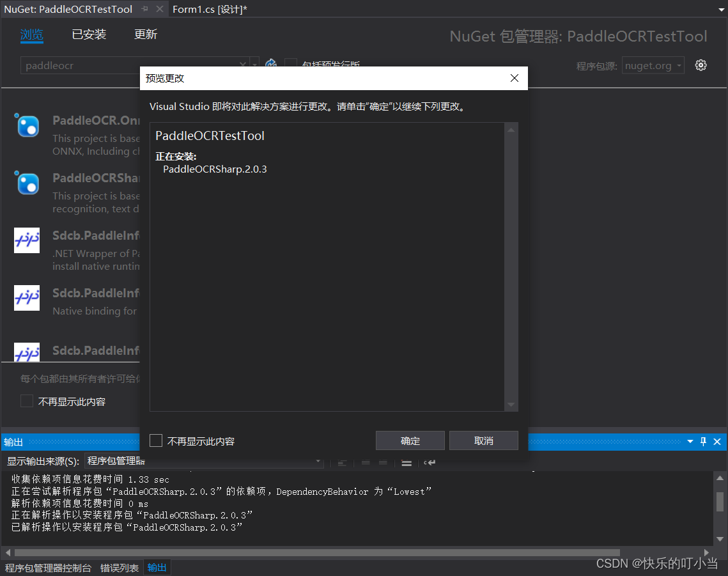
Task: Click the PaddleOCRSharp package icon
Action: (x=27, y=183)
